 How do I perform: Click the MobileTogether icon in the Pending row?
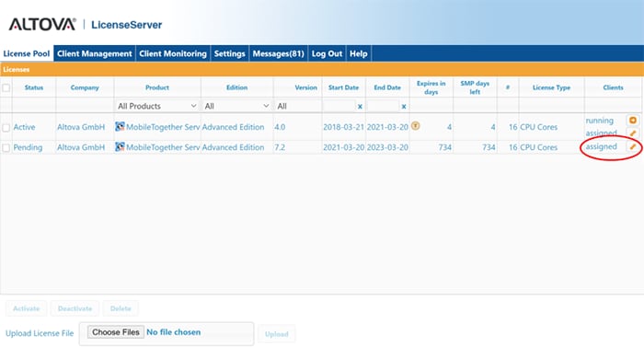tap(120, 146)
